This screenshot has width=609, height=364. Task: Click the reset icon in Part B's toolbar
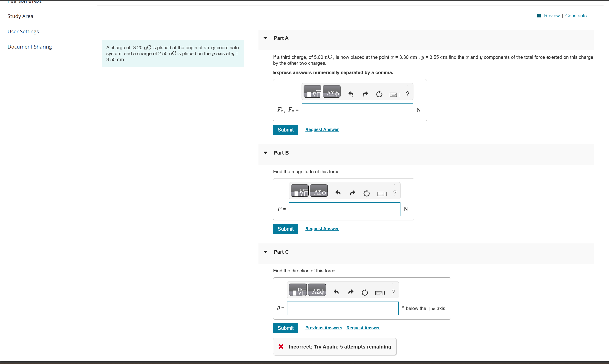[366, 193]
